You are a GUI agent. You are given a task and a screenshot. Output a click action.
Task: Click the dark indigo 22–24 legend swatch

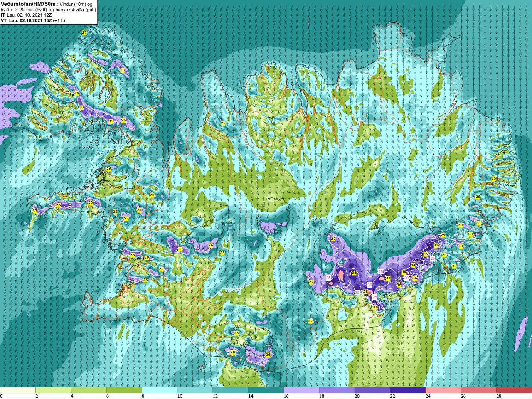pos(408,390)
